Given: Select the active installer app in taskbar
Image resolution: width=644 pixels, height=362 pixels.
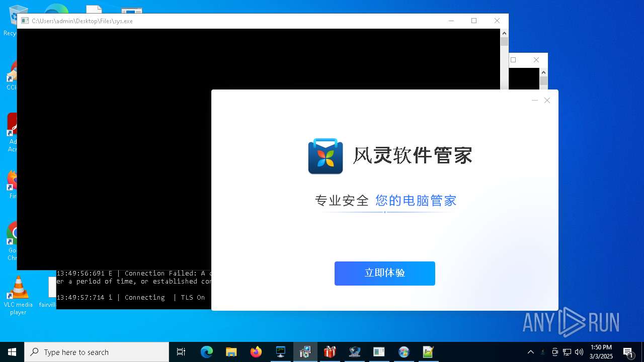Looking at the screenshot, I should [305, 352].
